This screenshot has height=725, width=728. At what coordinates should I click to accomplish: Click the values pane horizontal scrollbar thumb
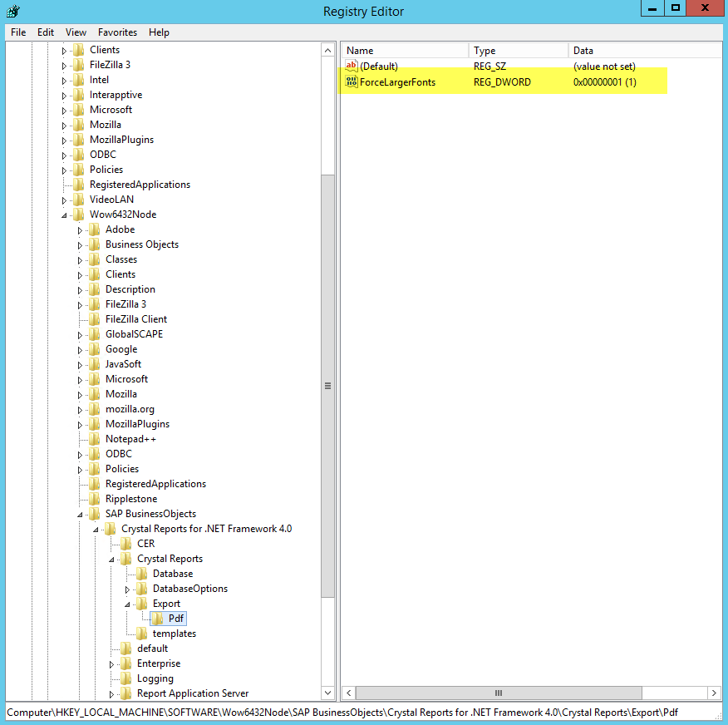tap(499, 693)
